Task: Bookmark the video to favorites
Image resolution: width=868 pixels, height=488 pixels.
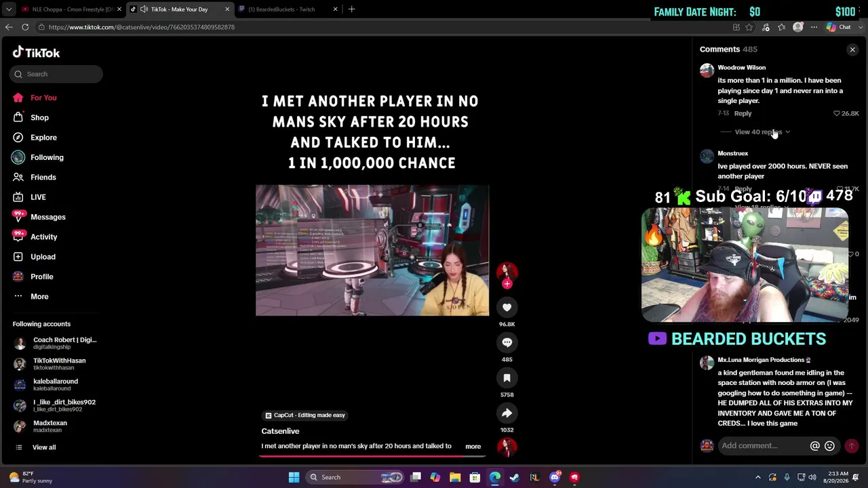Action: coord(507,378)
